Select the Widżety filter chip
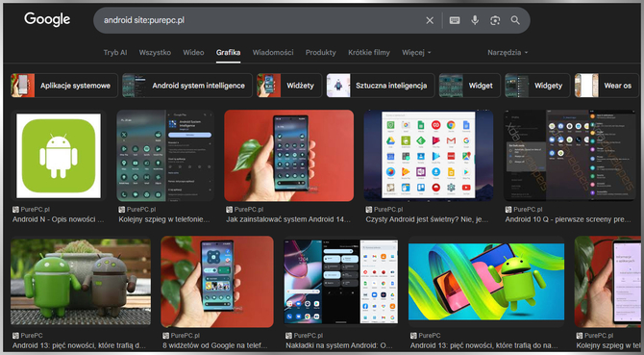 pyautogui.click(x=289, y=86)
